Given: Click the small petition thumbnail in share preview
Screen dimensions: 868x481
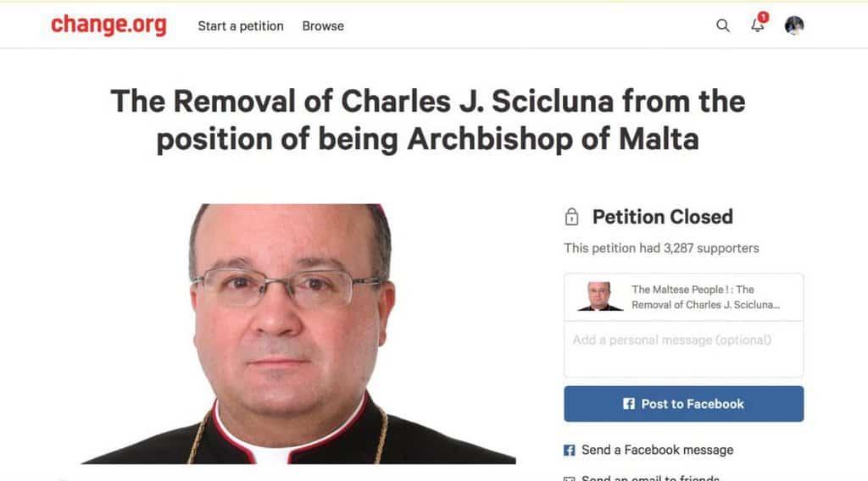Looking at the screenshot, I should click(600, 296).
